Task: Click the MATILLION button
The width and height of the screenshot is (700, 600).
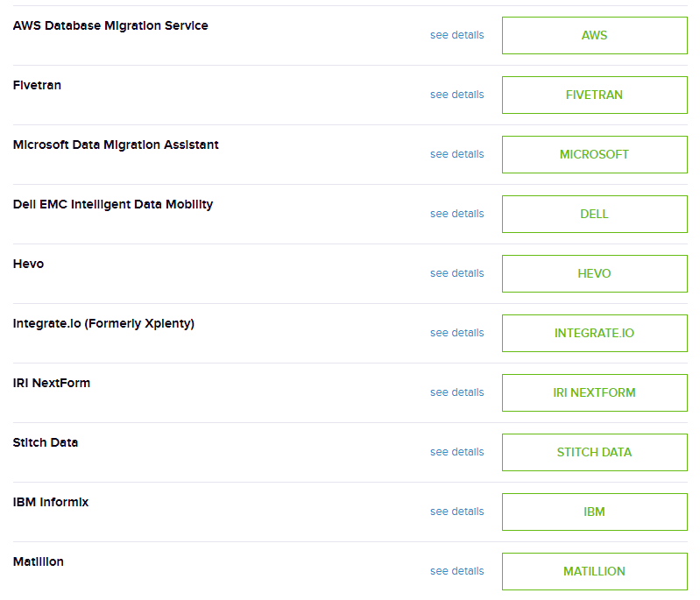Action: (x=594, y=571)
